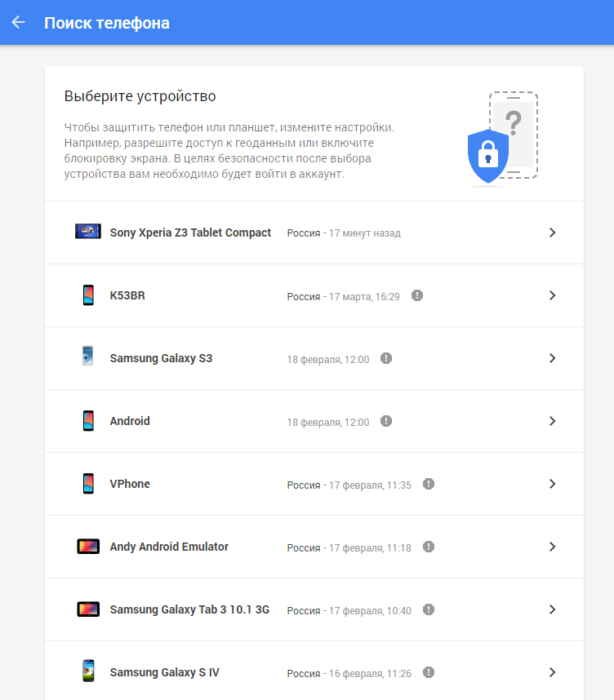The height and width of the screenshot is (700, 614).
Task: Click the warning icon in Android row
Action: 386,421
